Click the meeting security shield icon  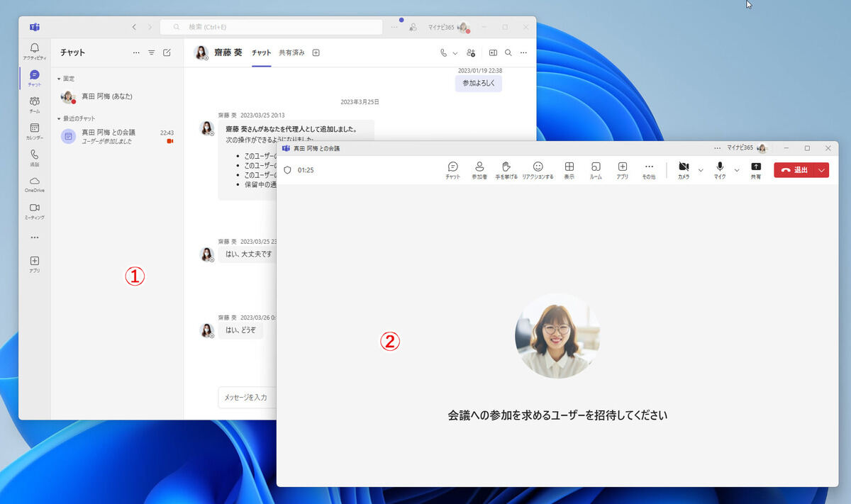pyautogui.click(x=287, y=170)
